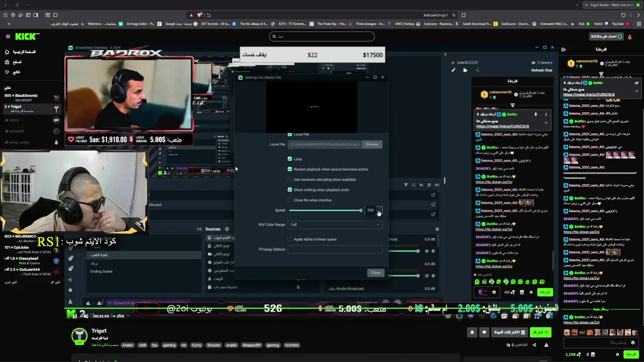Click the heart follow button for Trigo1

click(484, 332)
